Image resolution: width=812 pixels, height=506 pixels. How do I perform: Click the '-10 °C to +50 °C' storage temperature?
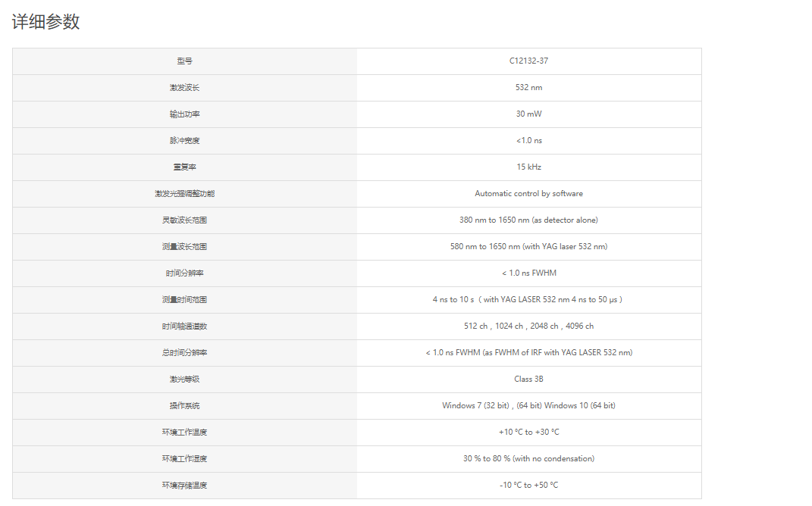[x=528, y=486]
